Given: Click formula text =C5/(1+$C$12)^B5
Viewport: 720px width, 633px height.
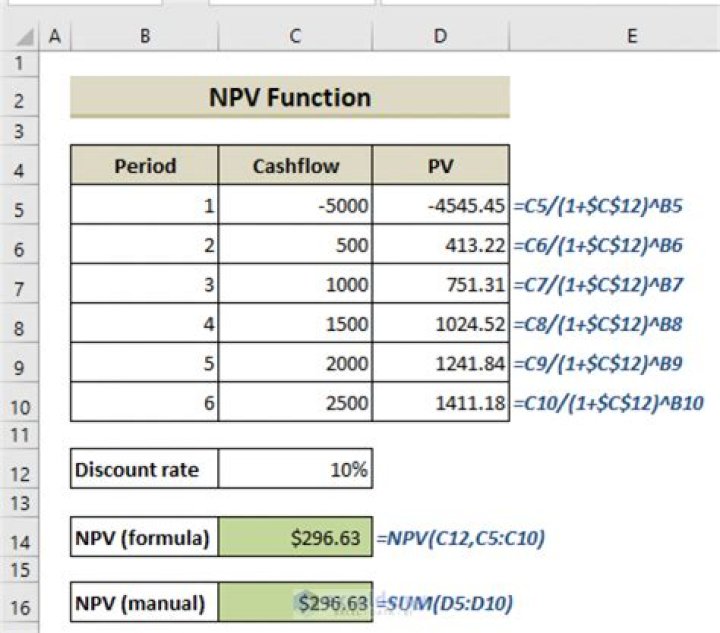Looking at the screenshot, I should point(597,206).
